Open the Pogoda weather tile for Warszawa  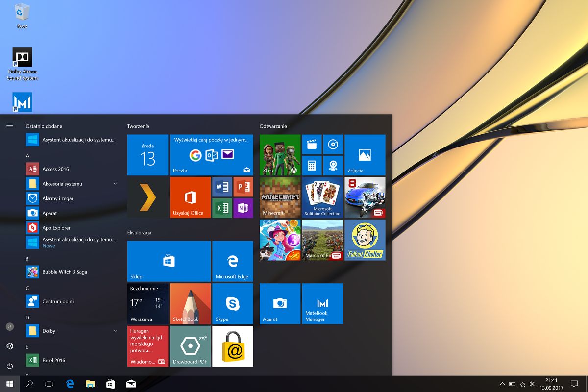click(x=147, y=303)
